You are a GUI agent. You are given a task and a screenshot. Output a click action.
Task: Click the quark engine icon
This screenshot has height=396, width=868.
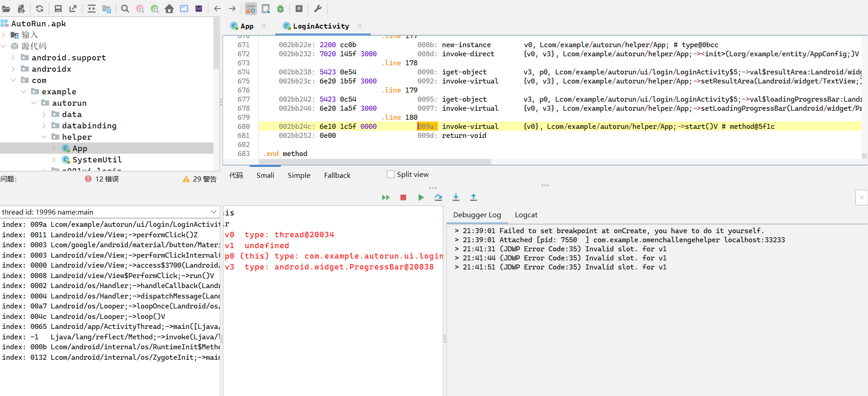coord(266,9)
